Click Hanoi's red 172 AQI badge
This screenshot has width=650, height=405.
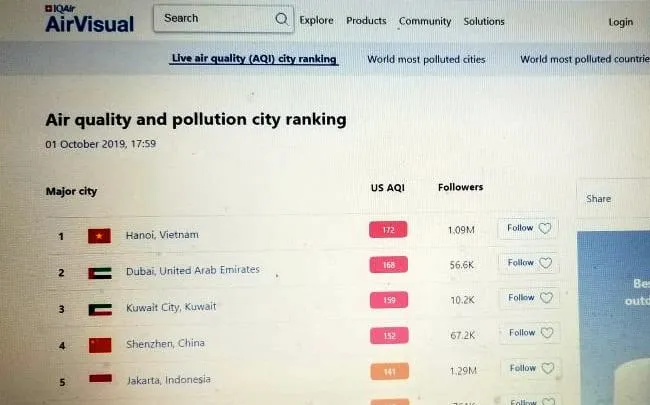388,231
